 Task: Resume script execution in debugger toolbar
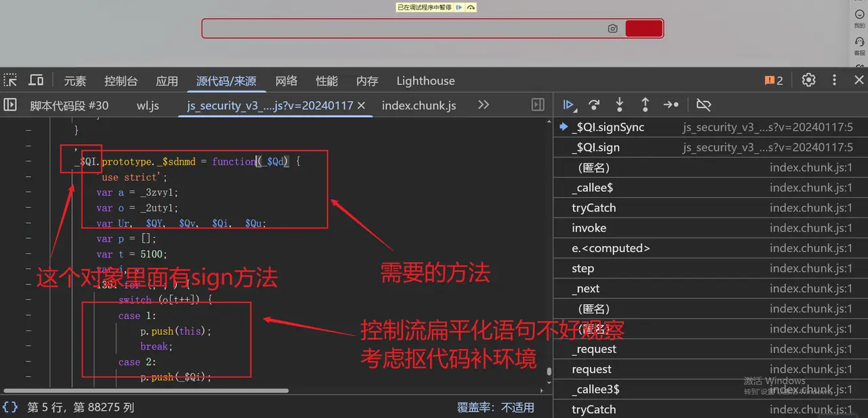(569, 105)
